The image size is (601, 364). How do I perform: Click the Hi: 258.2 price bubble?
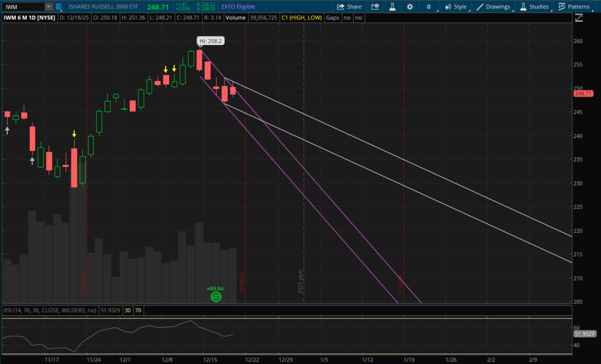[210, 41]
